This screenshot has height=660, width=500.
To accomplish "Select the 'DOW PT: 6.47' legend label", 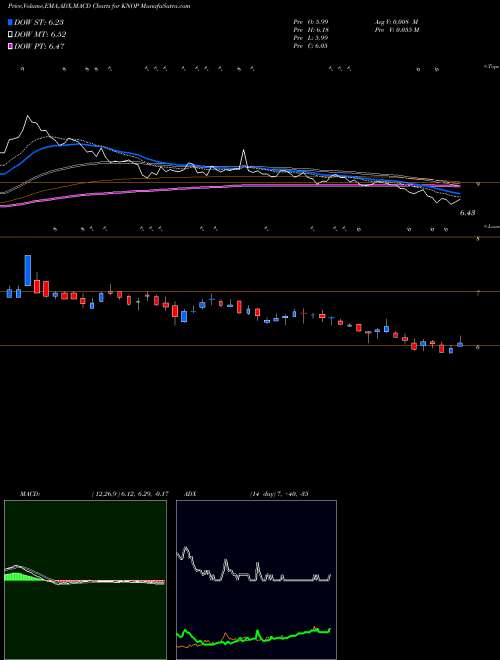I will [x=39, y=47].
